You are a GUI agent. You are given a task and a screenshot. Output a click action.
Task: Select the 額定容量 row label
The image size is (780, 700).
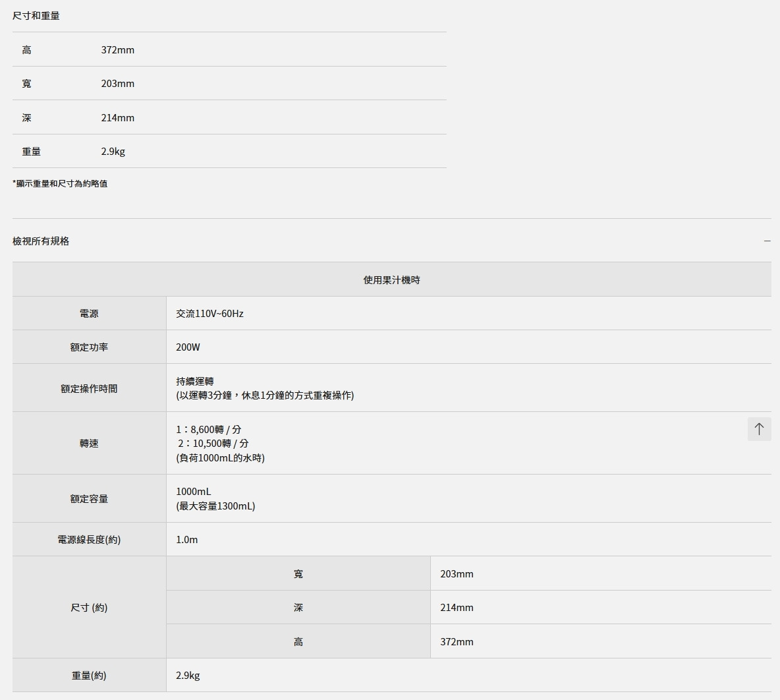pyautogui.click(x=89, y=499)
